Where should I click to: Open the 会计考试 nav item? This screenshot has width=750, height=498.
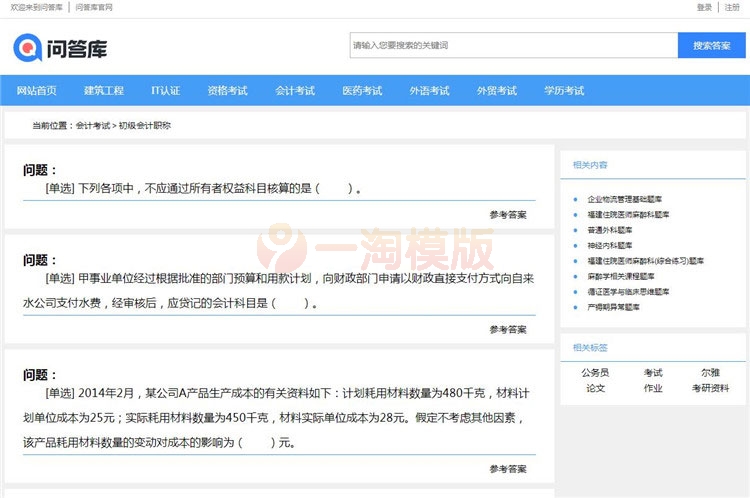tap(295, 91)
